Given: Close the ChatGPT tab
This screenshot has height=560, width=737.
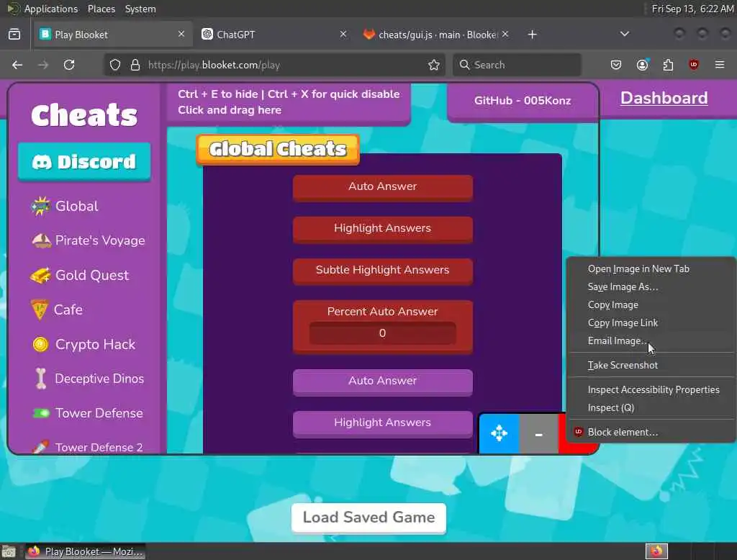Looking at the screenshot, I should [x=343, y=34].
